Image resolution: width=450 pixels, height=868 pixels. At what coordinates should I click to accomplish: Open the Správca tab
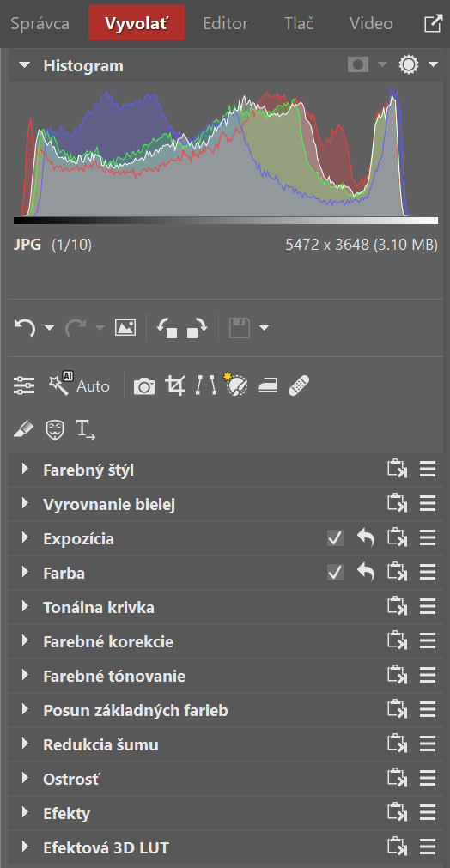[40, 24]
